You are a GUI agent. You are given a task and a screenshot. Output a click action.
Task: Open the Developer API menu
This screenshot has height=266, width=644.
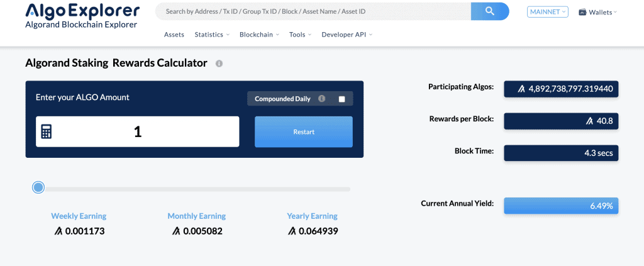347,35
